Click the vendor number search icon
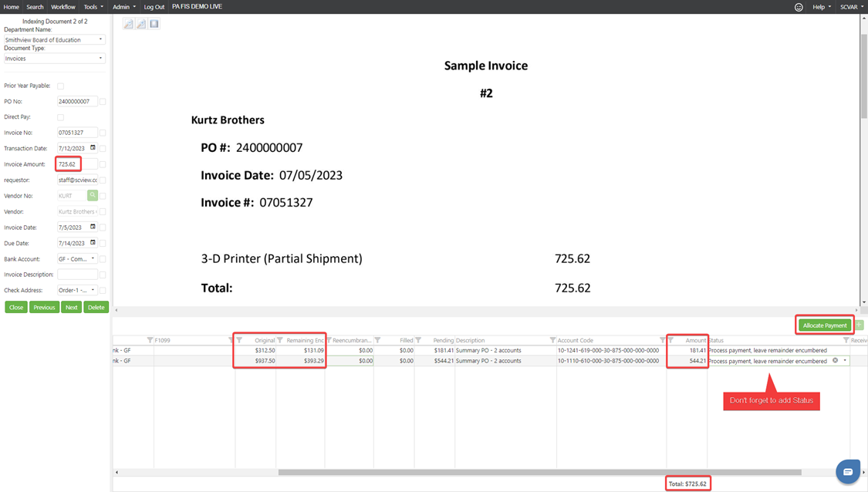Viewport: 868px width, 492px height. (x=93, y=196)
